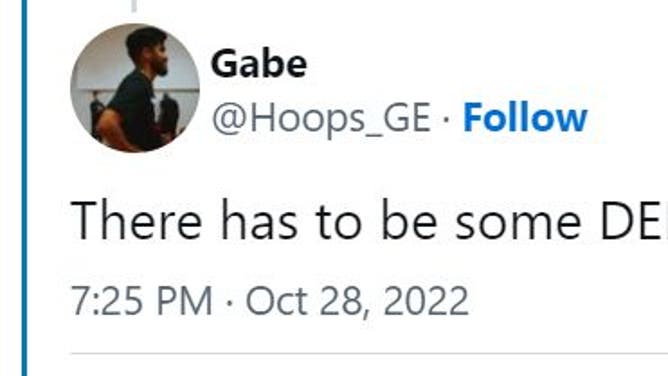Click the word 'some' in the tweet
Viewport: 668px width, 376px height.
(518, 224)
